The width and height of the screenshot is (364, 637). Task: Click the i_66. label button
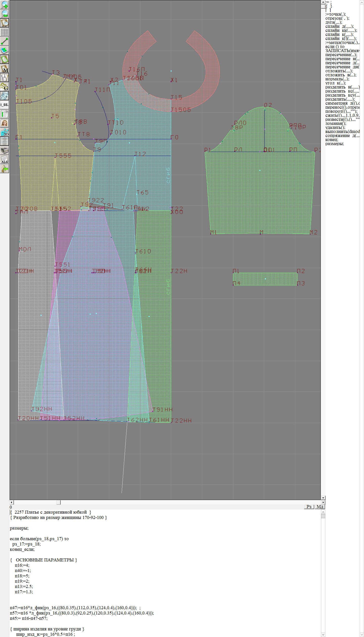pyautogui.click(x=5, y=105)
